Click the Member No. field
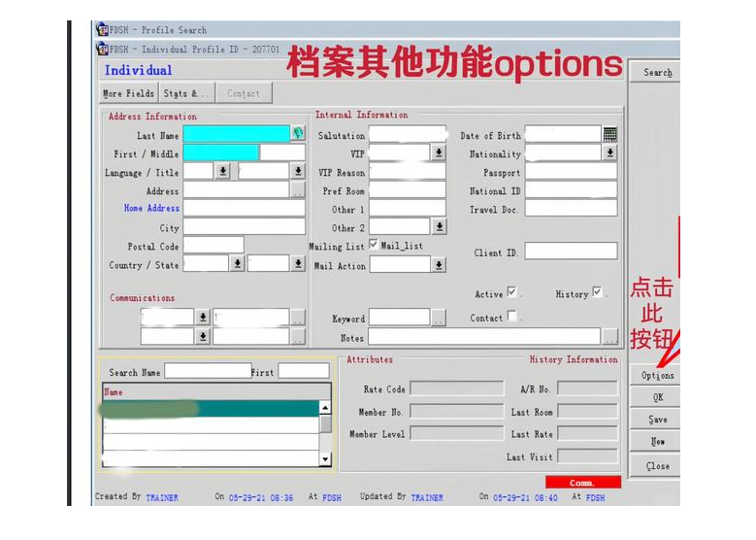 tap(456, 411)
